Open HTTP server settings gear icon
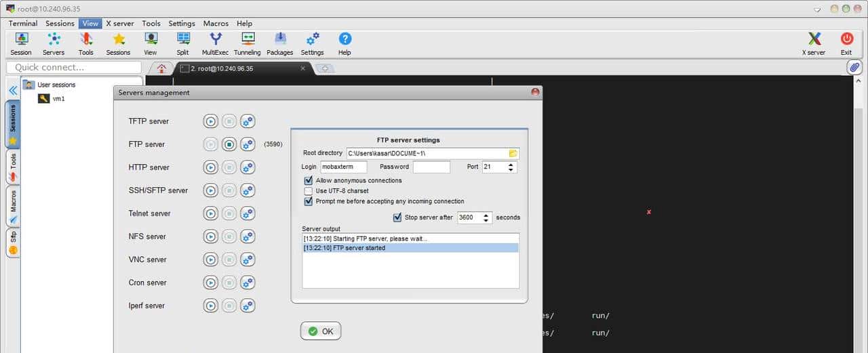Screen dimensions: 868x353 [x=248, y=167]
